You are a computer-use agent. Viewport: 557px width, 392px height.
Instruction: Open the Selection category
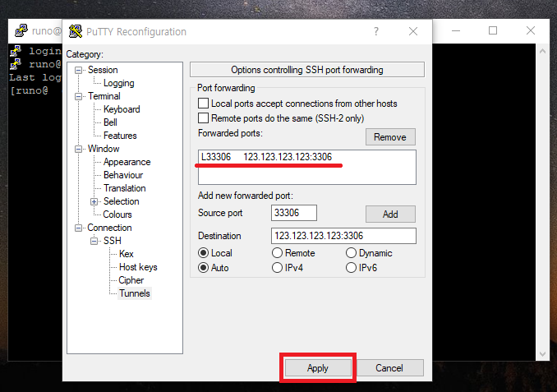(x=121, y=201)
